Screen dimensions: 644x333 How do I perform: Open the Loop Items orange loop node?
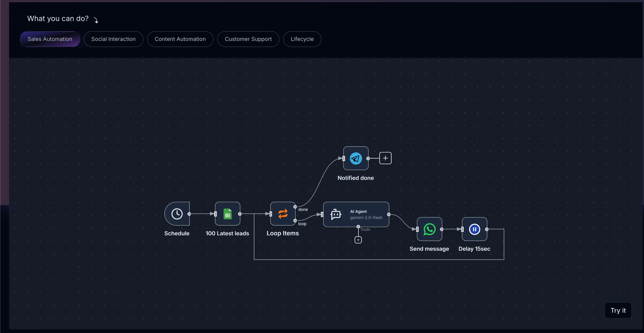[x=283, y=214]
